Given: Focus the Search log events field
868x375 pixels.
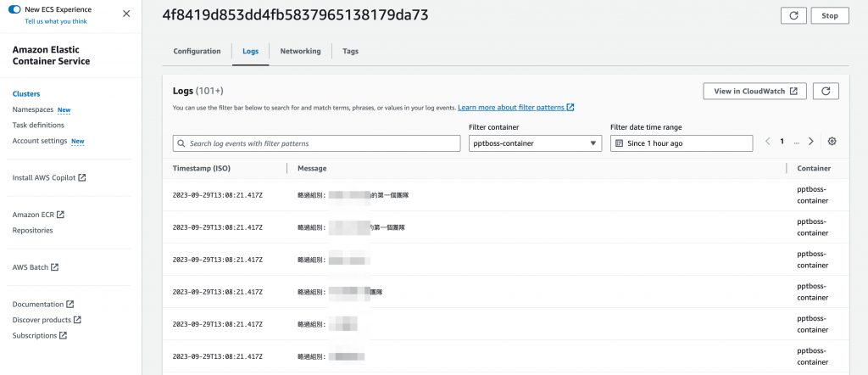Looking at the screenshot, I should tap(317, 143).
